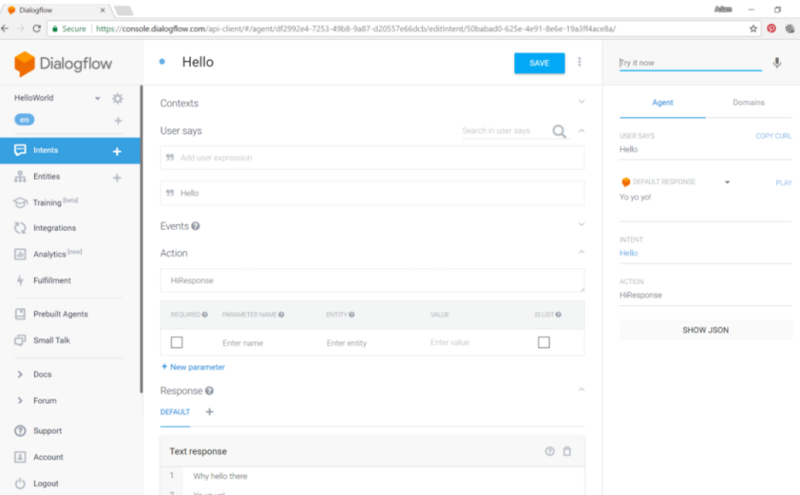Add a new language with plus icon

pos(118,120)
